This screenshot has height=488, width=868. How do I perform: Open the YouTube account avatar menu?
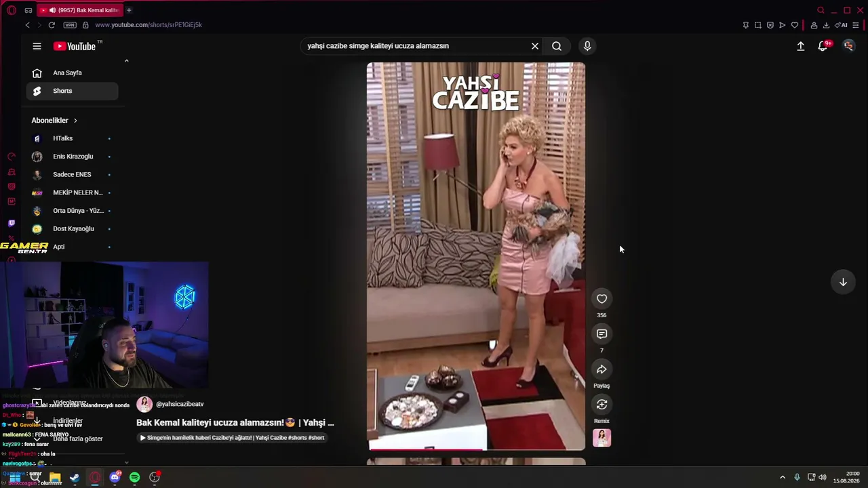pos(848,46)
